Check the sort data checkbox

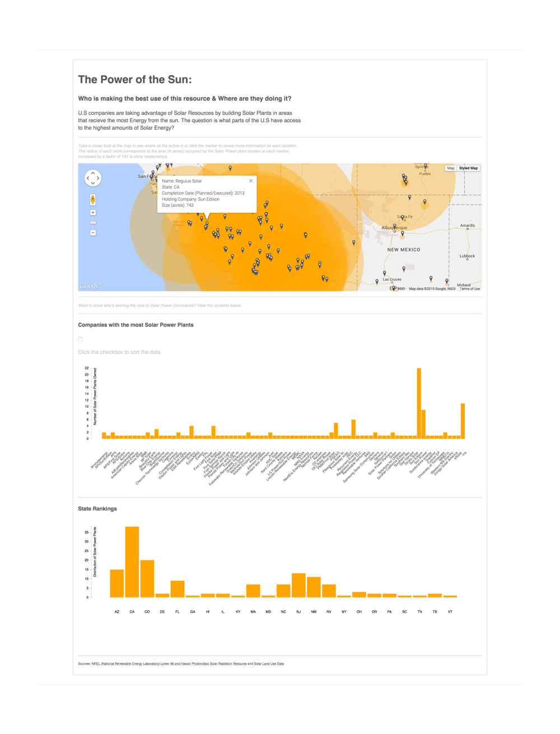[81, 340]
